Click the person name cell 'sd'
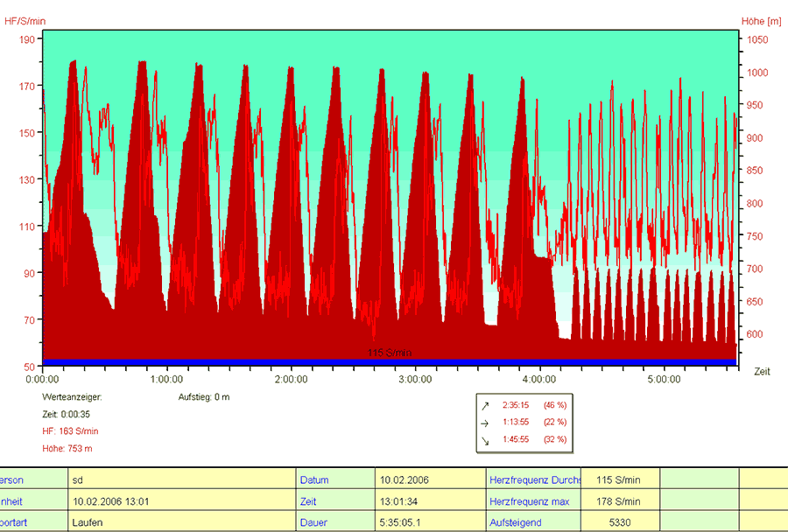Image resolution: width=788 pixels, height=532 pixels. point(80,480)
